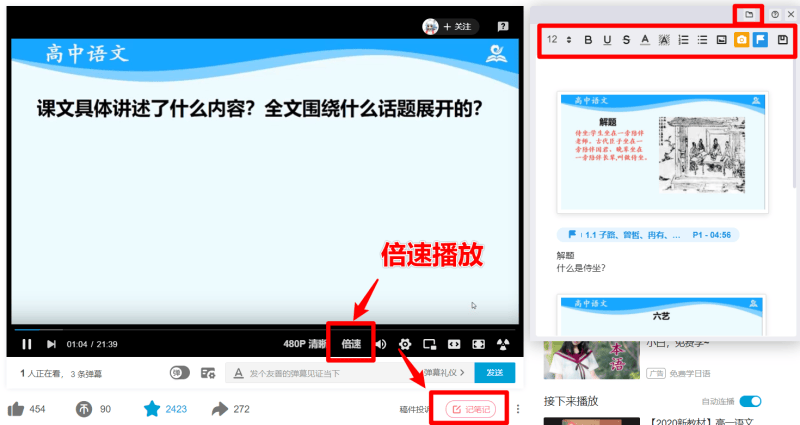
Task: Enter fullscreen mode with last player icon
Action: [x=503, y=344]
